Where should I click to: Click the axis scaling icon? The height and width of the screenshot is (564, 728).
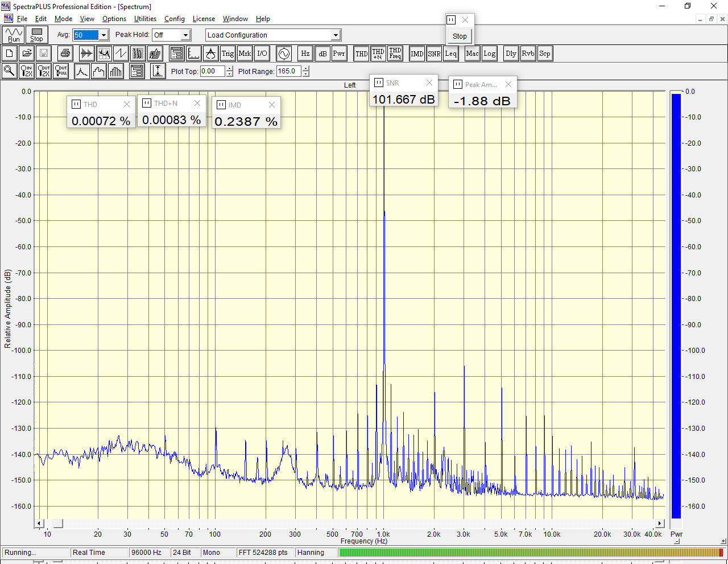pyautogui.click(x=194, y=53)
